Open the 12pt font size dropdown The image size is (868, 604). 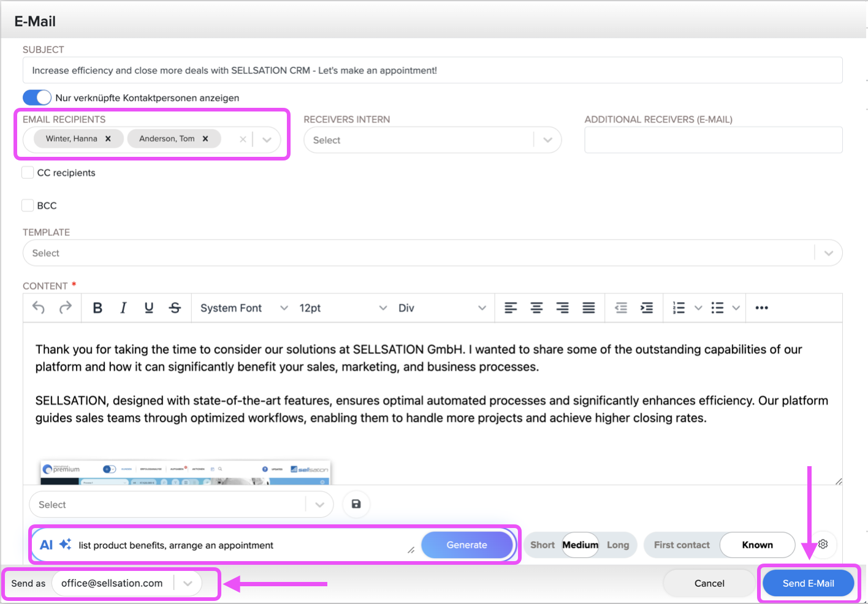tap(343, 308)
